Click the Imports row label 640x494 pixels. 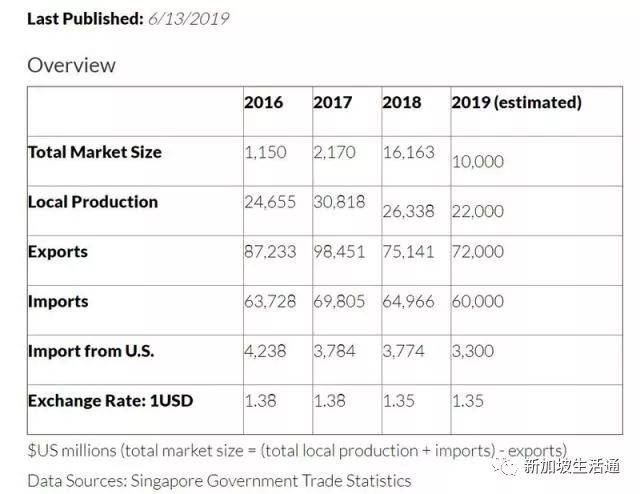[x=58, y=302]
